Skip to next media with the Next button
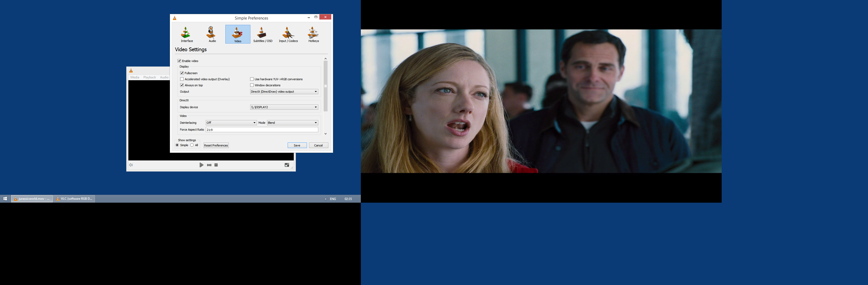868x285 pixels. (209, 165)
